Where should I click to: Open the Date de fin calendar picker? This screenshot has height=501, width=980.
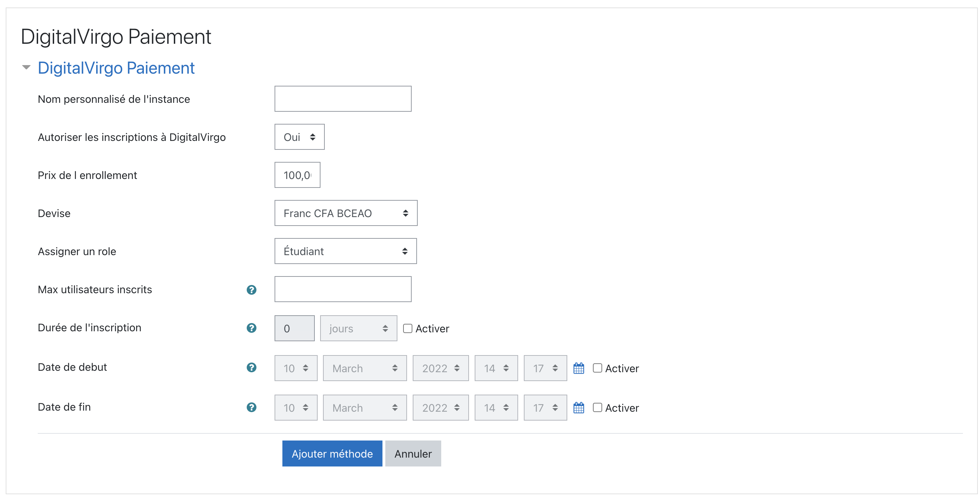579,407
